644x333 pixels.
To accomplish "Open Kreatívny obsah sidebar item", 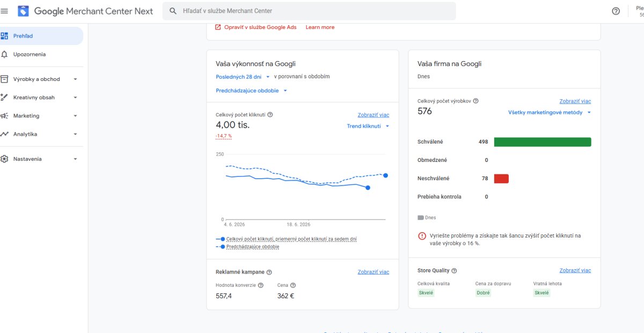I will (41, 97).
